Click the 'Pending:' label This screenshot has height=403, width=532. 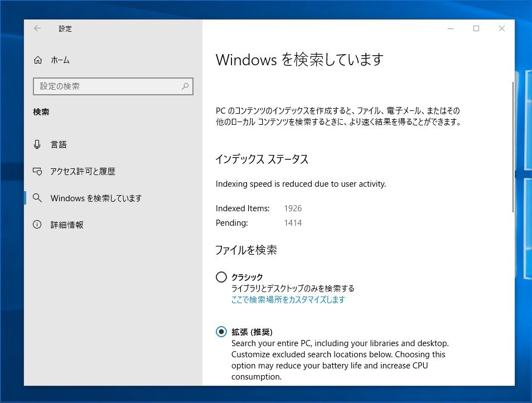pyautogui.click(x=232, y=223)
